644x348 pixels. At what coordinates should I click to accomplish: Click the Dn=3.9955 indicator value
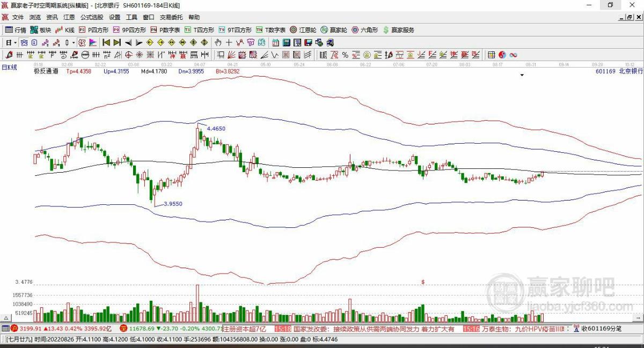[192, 71]
